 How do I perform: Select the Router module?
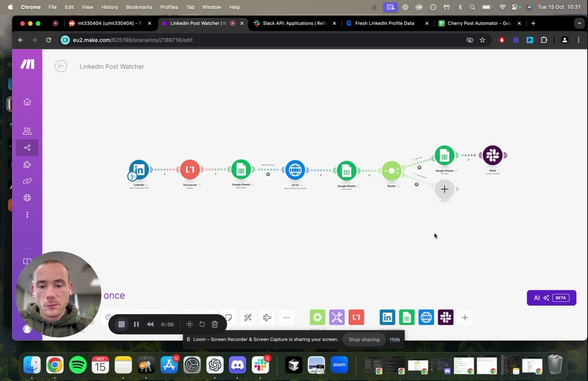(391, 171)
